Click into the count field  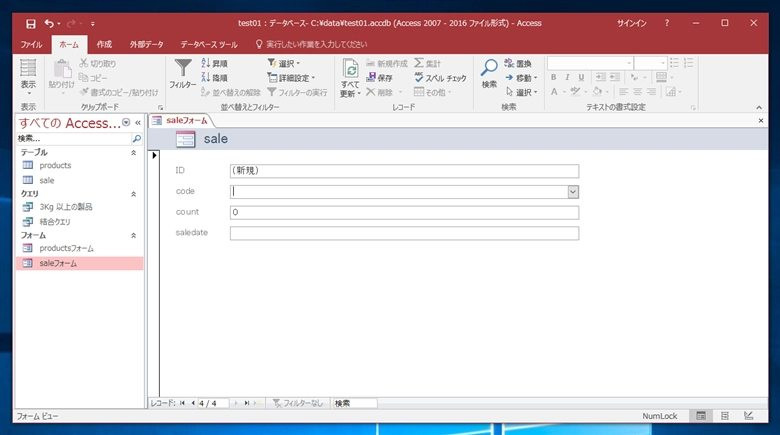(404, 213)
